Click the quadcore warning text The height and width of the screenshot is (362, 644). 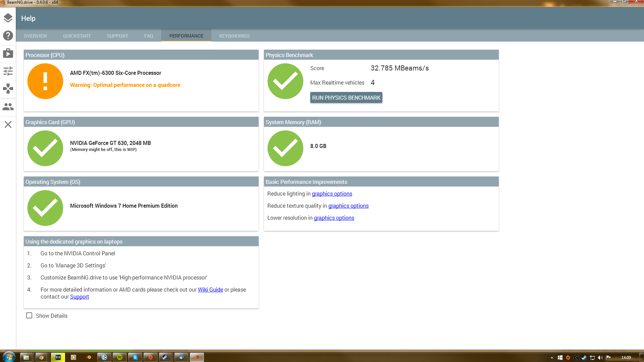[x=125, y=85]
